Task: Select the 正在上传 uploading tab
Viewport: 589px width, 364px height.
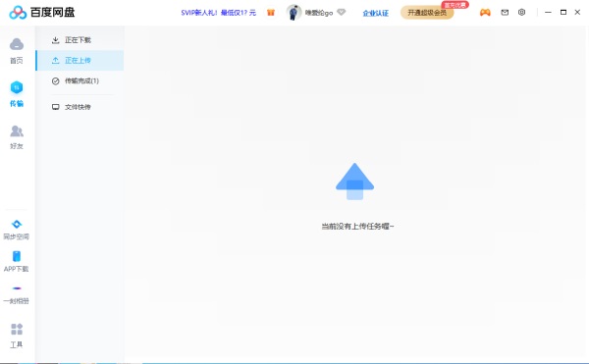Action: point(80,61)
